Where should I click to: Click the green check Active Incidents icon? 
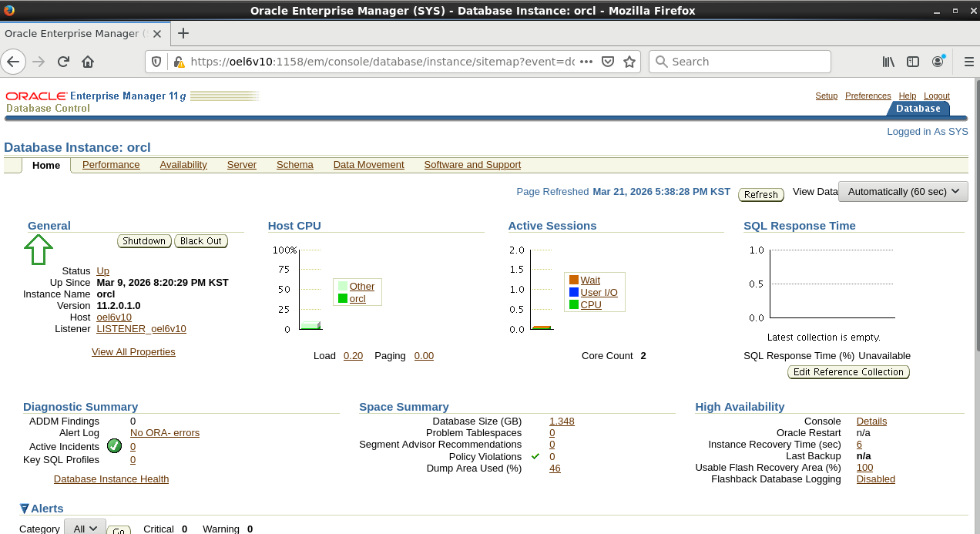(x=114, y=445)
